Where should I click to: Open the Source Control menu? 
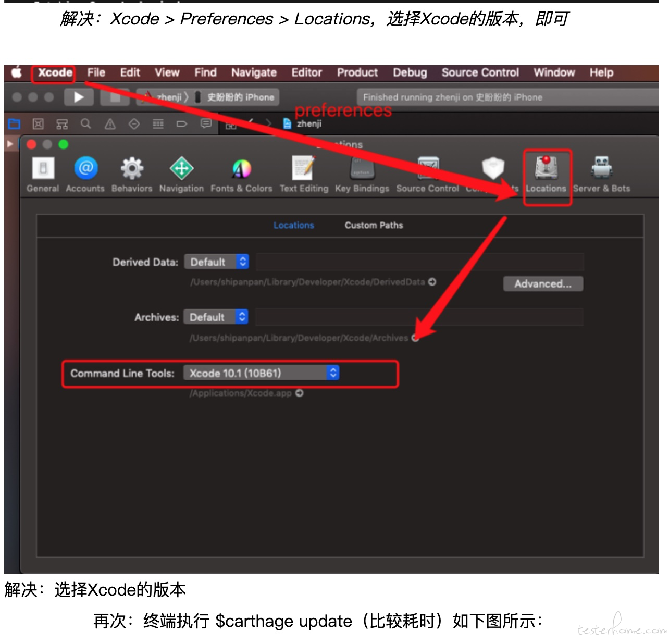[x=480, y=72]
